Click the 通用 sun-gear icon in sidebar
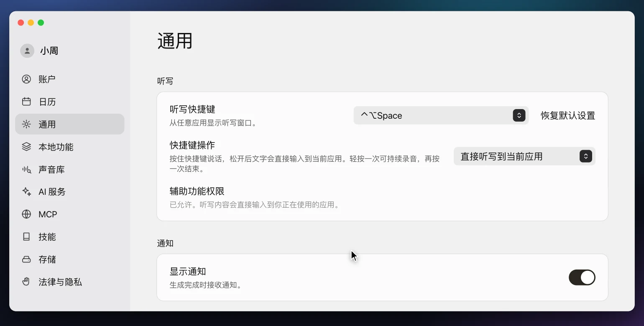 [26, 124]
